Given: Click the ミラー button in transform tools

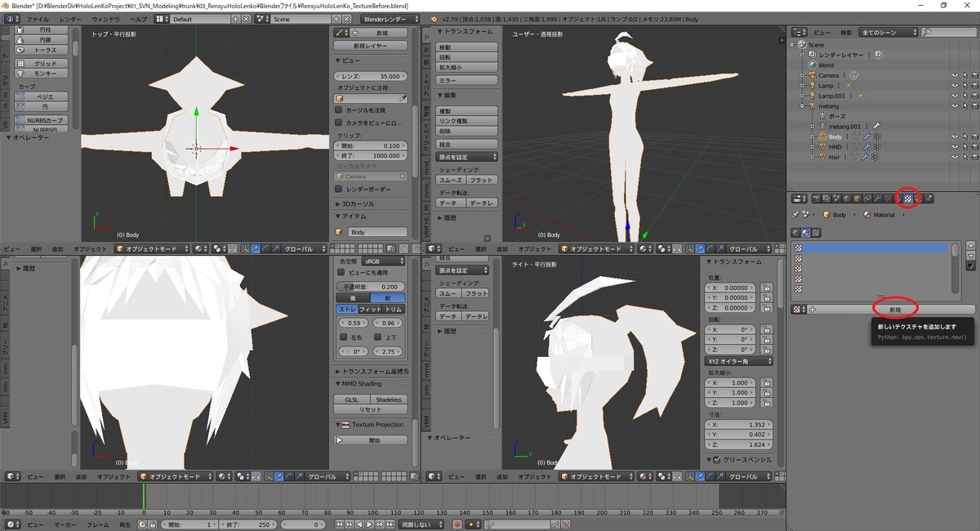Looking at the screenshot, I should pos(467,80).
